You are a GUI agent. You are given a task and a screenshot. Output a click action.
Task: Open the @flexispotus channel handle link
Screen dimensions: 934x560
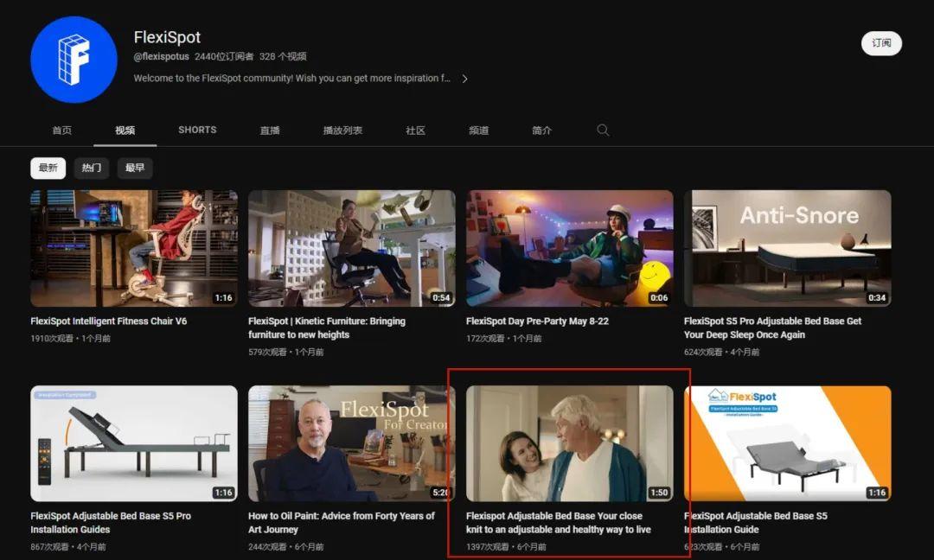click(158, 57)
